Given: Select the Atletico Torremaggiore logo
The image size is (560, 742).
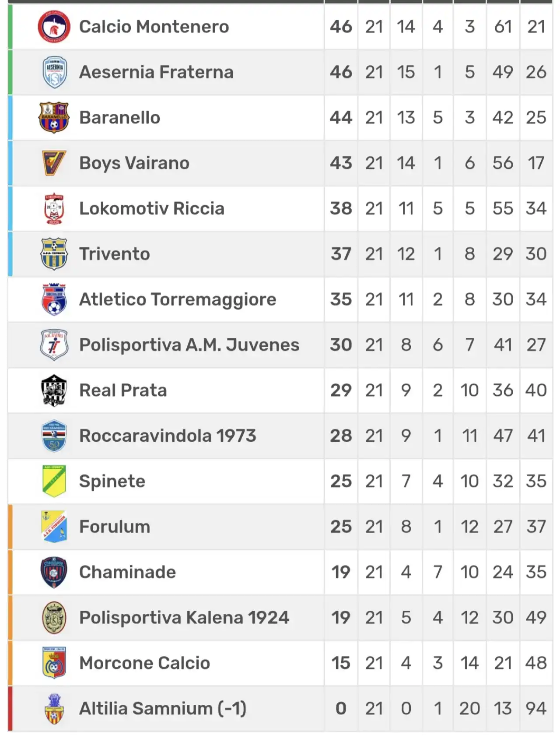Looking at the screenshot, I should coord(54,299).
